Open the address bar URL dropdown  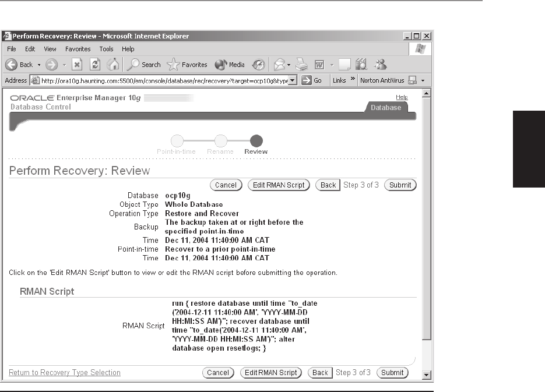[293, 80]
